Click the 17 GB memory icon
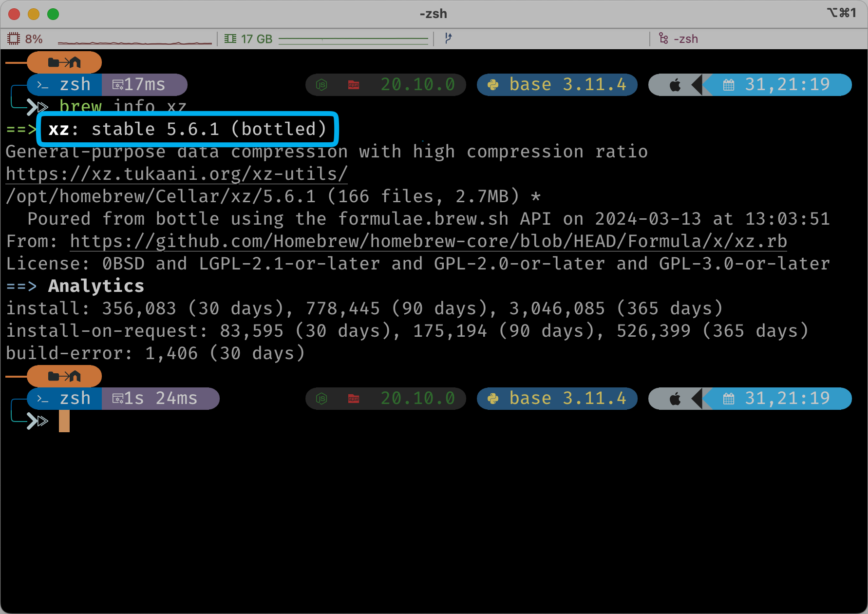 (230, 38)
